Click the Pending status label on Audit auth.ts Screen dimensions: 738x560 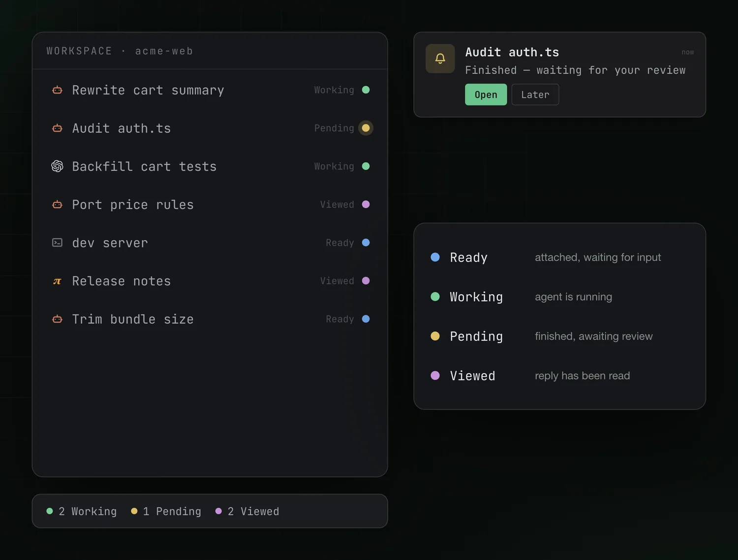(334, 128)
